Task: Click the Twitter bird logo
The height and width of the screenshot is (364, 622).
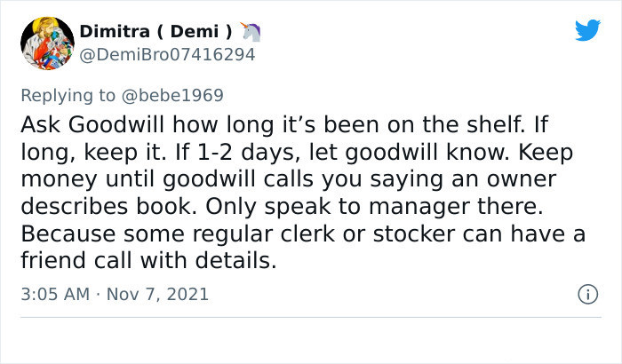Action: pos(587,30)
